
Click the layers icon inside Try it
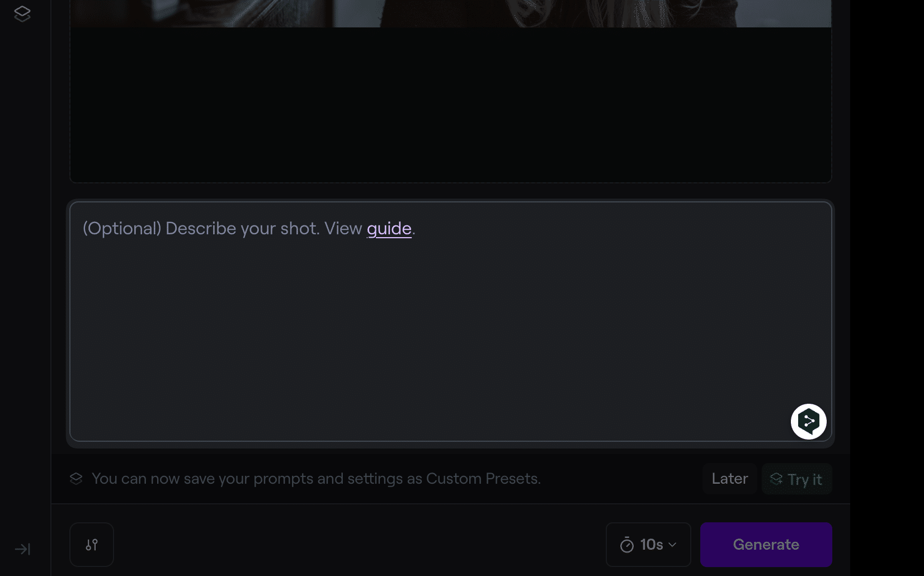[x=776, y=479]
